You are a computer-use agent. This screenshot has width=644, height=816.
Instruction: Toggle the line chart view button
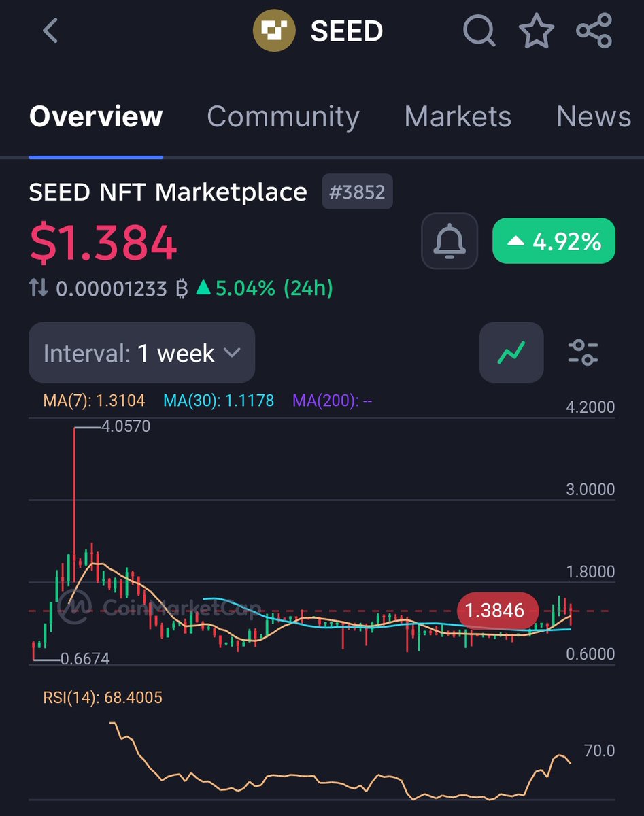coord(511,352)
